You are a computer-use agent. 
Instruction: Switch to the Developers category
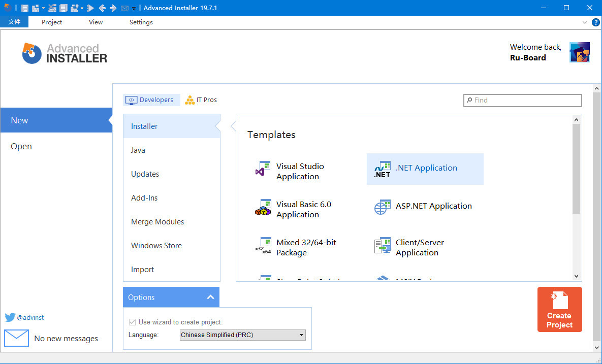(151, 100)
